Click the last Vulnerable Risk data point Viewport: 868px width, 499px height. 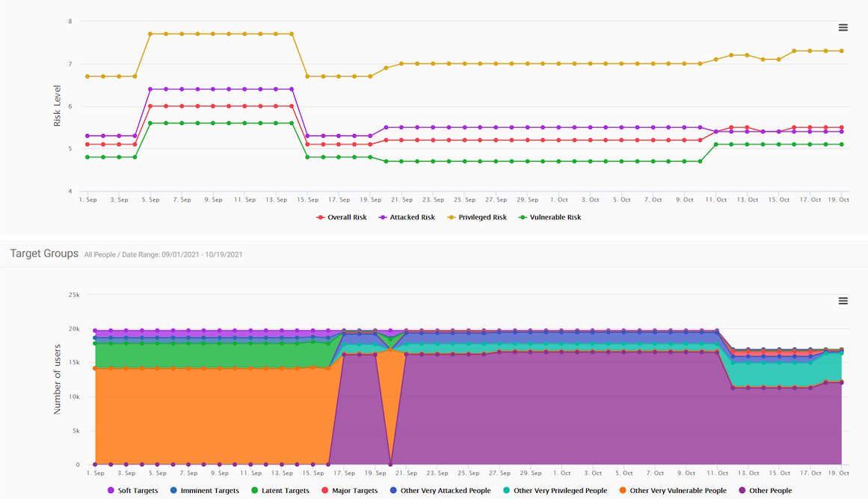841,144
